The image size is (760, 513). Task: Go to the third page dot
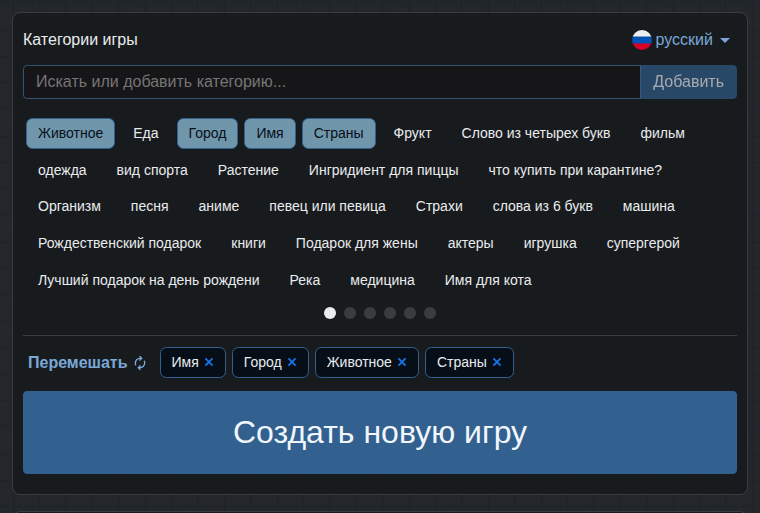(370, 313)
